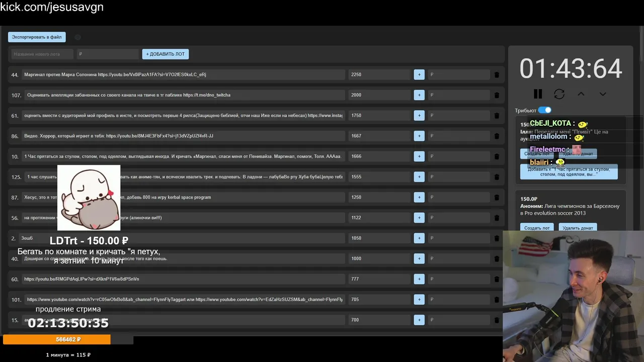Click the plus button beside amount 700
644x362 pixels.
[x=419, y=320]
